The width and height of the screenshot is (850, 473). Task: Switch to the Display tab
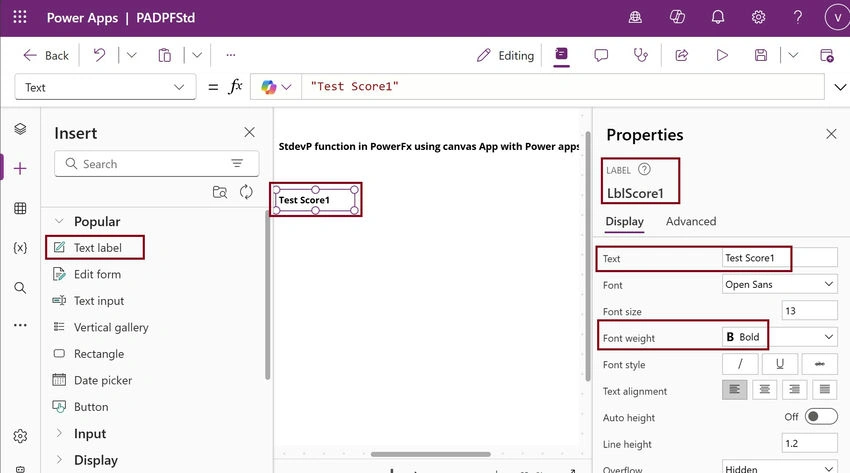[624, 222]
